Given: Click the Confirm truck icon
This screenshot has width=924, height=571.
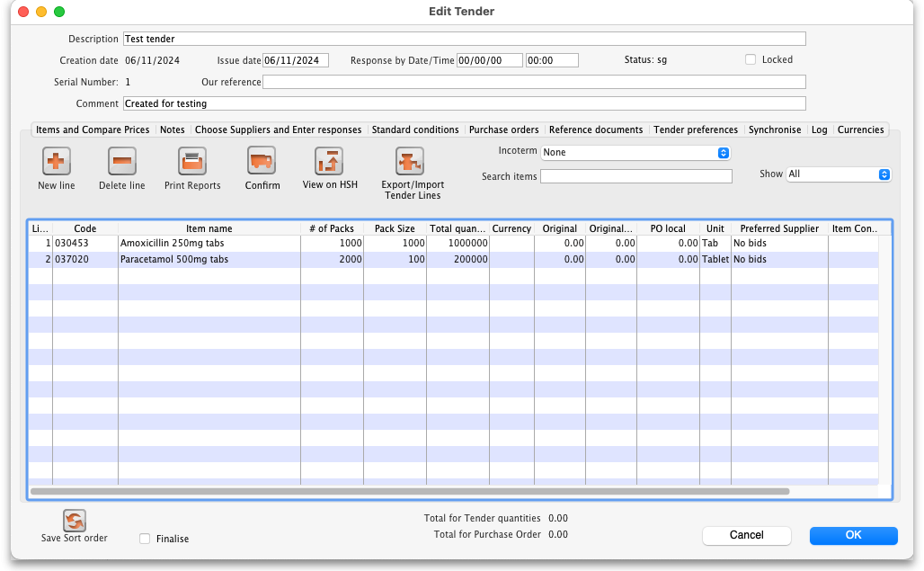Looking at the screenshot, I should coord(262,162).
